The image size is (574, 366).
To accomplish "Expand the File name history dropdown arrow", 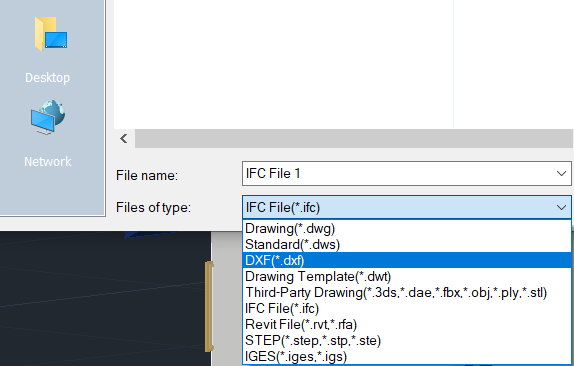I will (x=561, y=173).
